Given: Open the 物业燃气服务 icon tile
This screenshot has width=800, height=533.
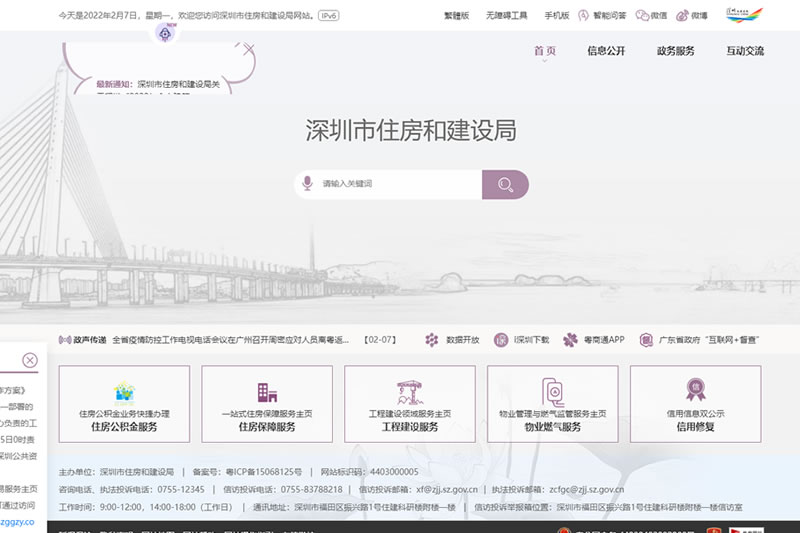Looking at the screenshot, I should 553,404.
